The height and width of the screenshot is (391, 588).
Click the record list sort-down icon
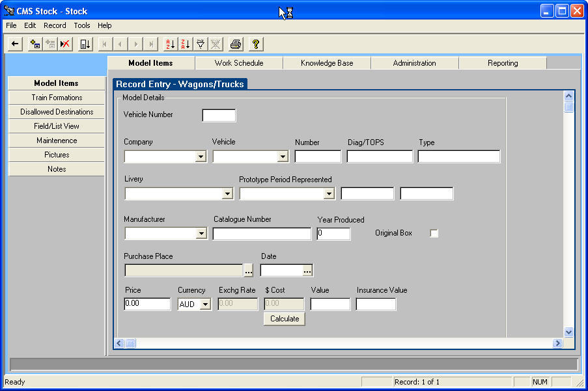[x=85, y=44]
